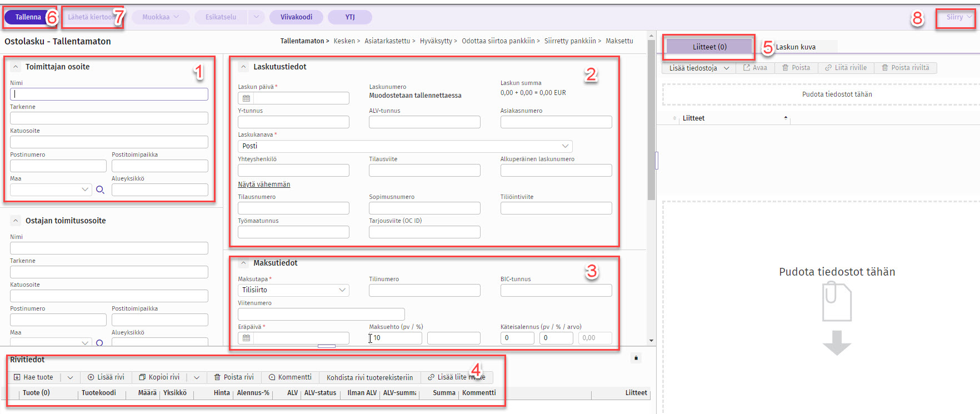This screenshot has width=980, height=414.
Task: Switch to the Laskun kuva tab
Action: 796,47
